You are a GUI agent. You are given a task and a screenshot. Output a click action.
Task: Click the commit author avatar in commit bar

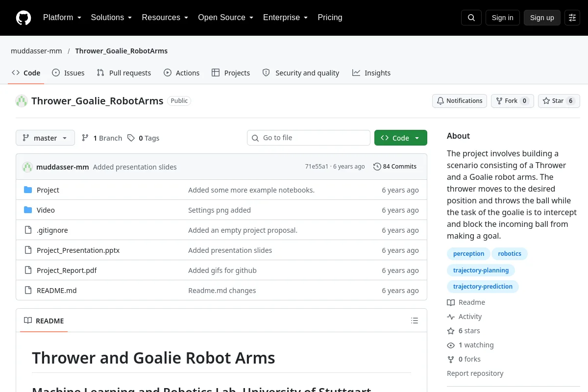coord(27,167)
